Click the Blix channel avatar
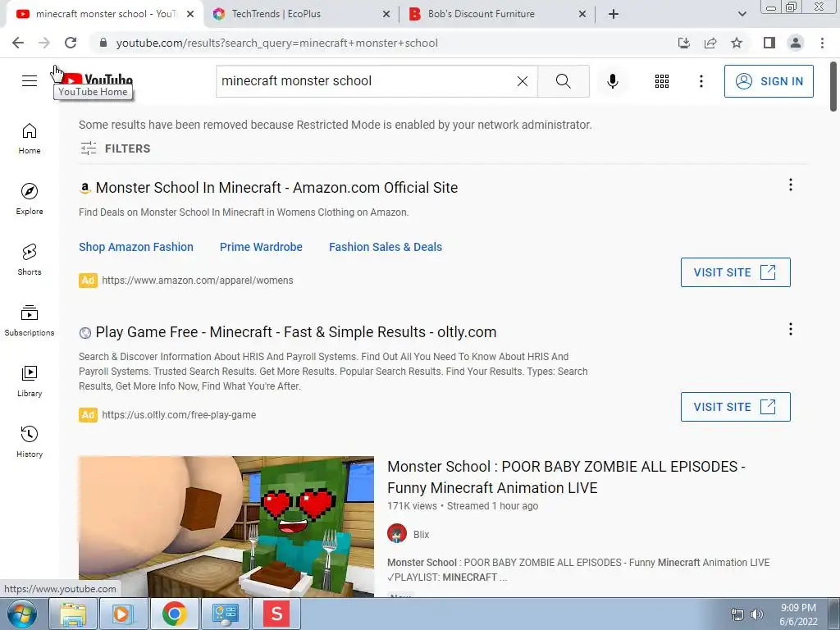 (x=397, y=533)
